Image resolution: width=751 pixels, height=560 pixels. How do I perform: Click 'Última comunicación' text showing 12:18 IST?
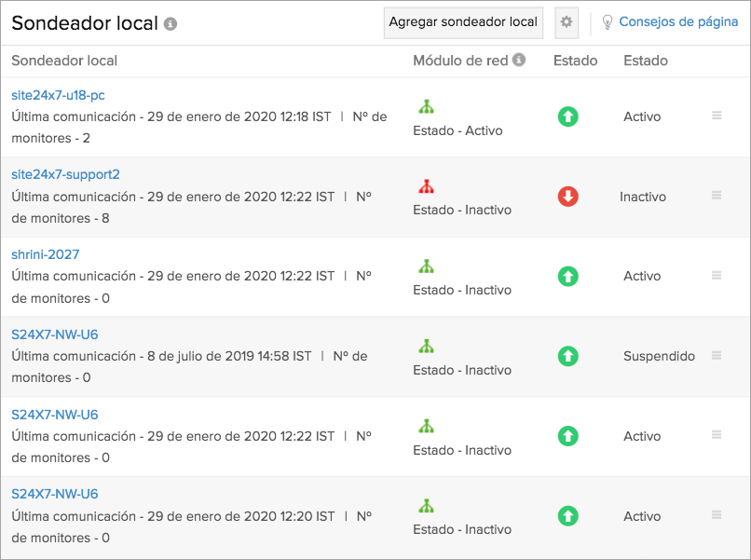(x=171, y=116)
